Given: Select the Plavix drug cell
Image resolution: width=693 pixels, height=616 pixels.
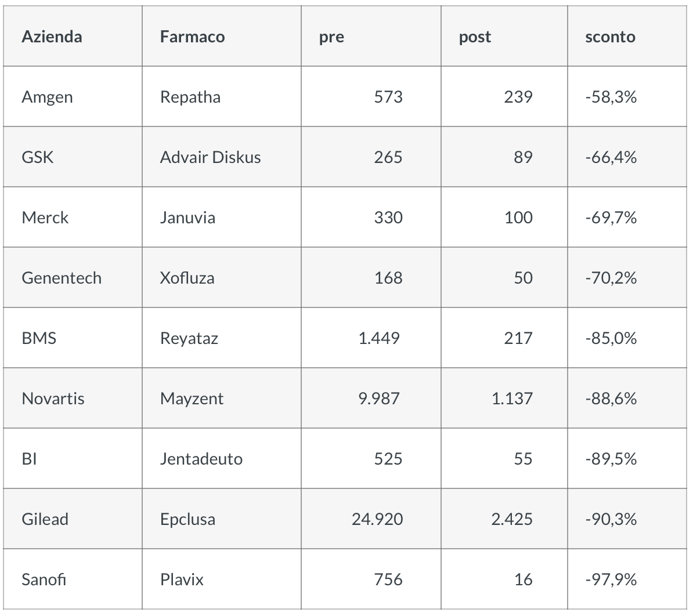Looking at the screenshot, I should pos(182,579).
